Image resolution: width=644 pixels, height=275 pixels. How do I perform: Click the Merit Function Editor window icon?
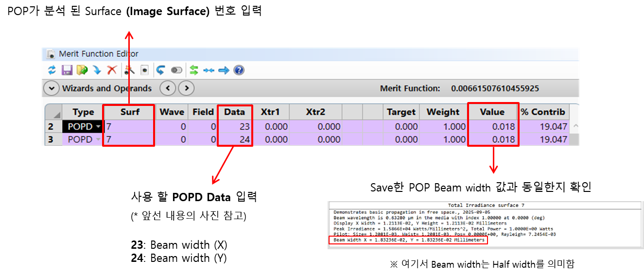[x=50, y=53]
